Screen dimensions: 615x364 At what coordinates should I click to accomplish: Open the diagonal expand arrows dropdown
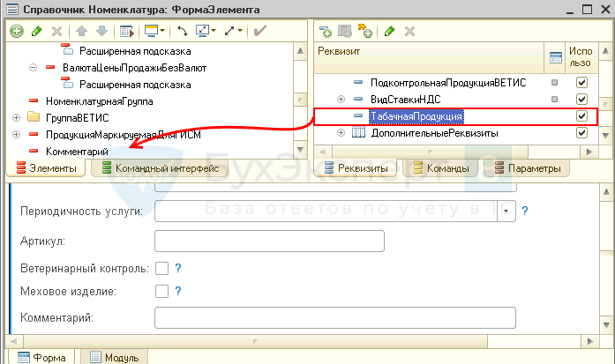point(233,31)
